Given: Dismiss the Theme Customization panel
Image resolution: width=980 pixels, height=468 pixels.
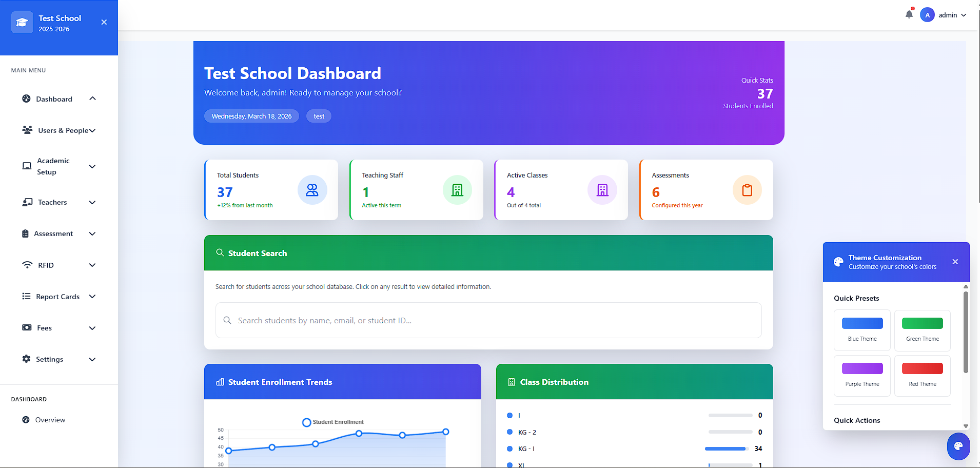Looking at the screenshot, I should (x=955, y=262).
